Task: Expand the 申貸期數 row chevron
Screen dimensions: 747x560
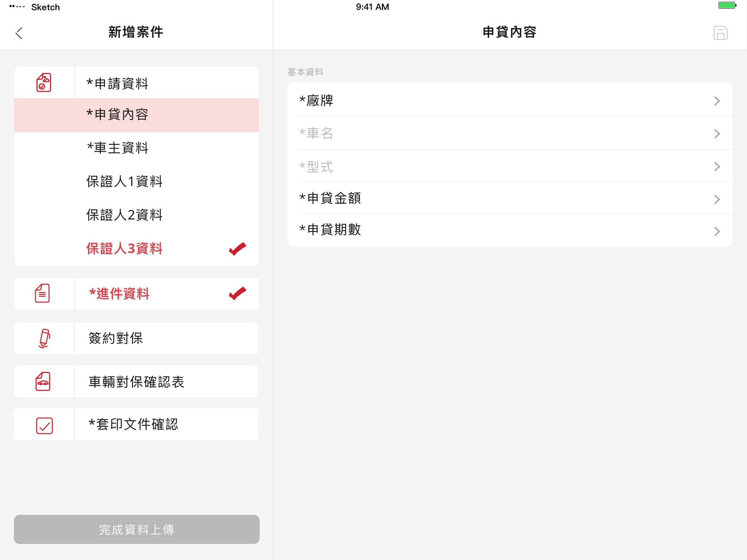Action: click(717, 232)
